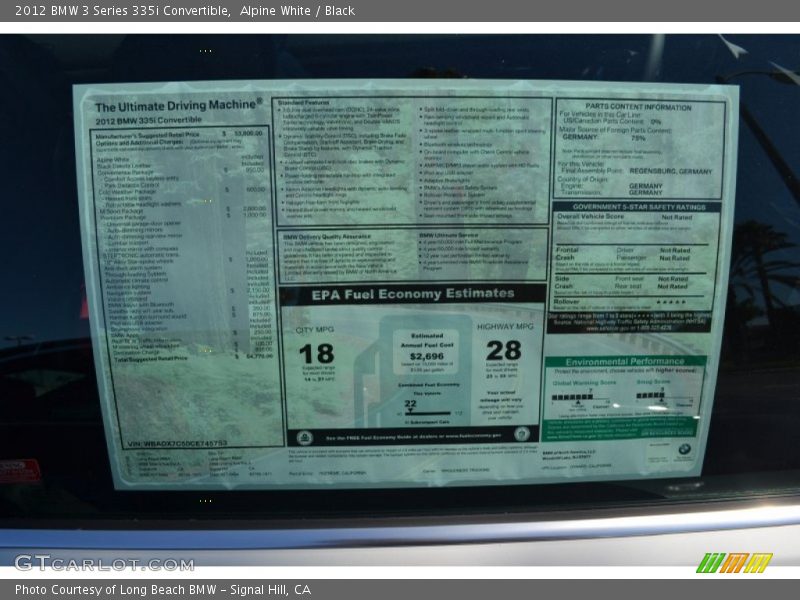Click the city MPG value '18'
The height and width of the screenshot is (600, 800).
316,354
